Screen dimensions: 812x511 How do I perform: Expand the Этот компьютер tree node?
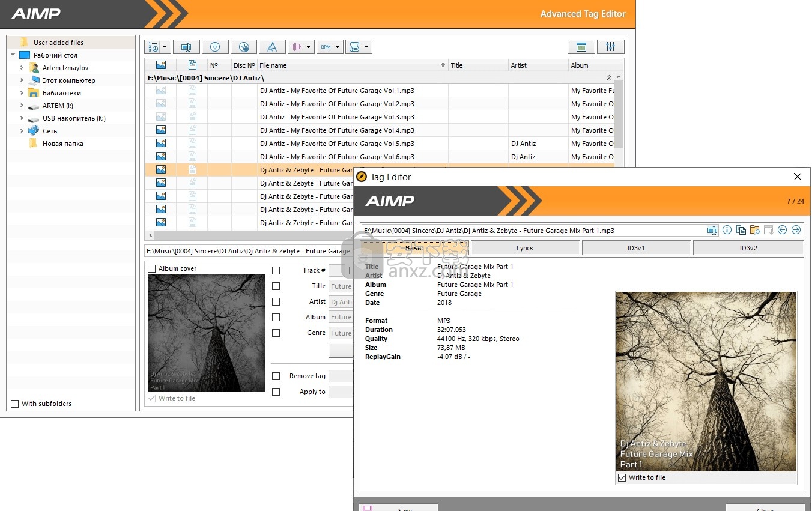(x=22, y=80)
